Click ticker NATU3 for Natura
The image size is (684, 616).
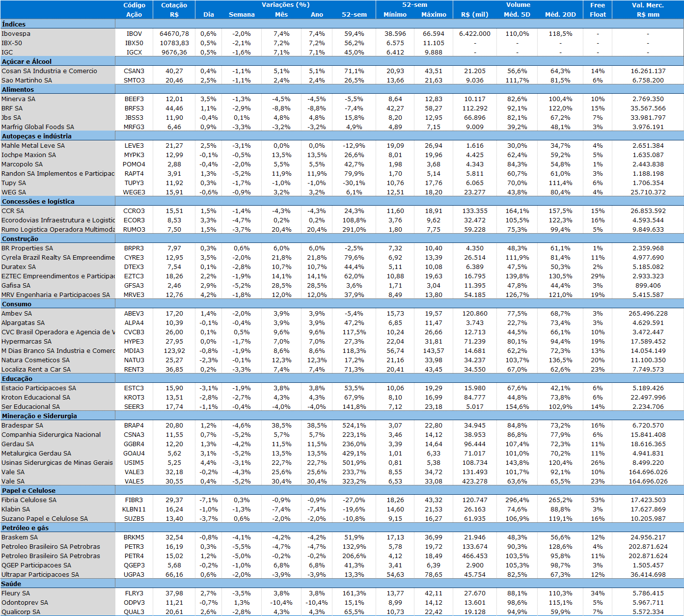(134, 360)
